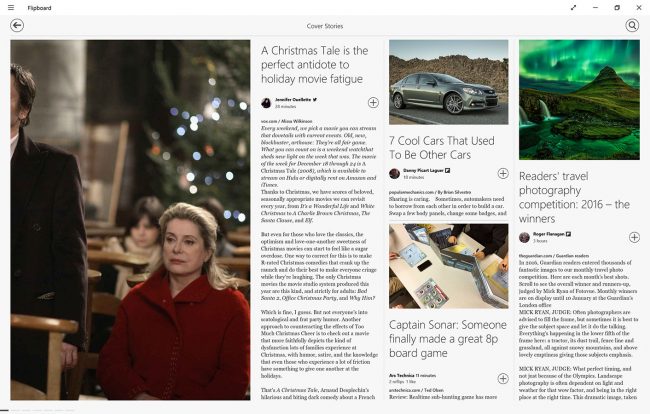Open headline 'A Christmas Tale is the perfect antidote'
This screenshot has height=414, width=650.
click(315, 65)
